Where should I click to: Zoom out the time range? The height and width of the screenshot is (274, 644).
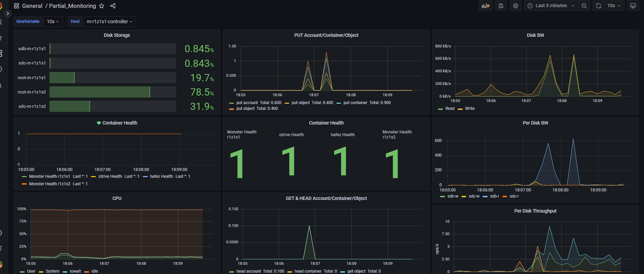click(x=584, y=6)
